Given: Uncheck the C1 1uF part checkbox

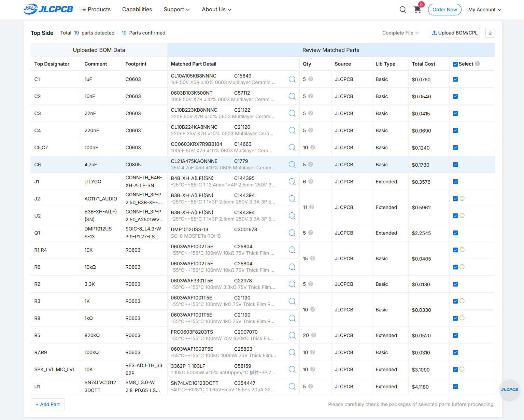Looking at the screenshot, I should tap(455, 79).
